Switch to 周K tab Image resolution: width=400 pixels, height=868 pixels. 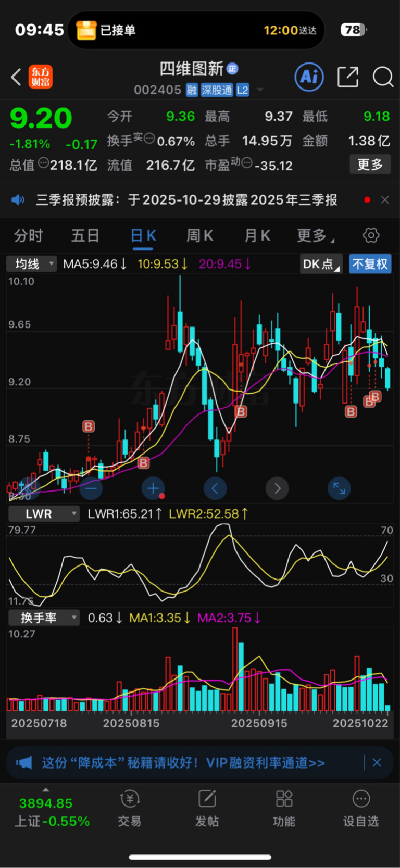(200, 236)
